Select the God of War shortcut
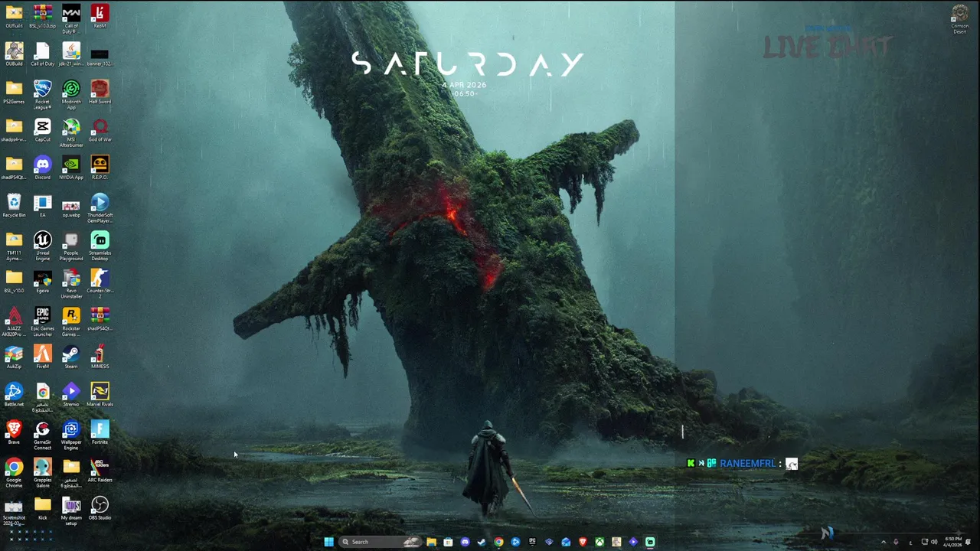Image resolution: width=980 pixels, height=551 pixels. pyautogui.click(x=100, y=130)
